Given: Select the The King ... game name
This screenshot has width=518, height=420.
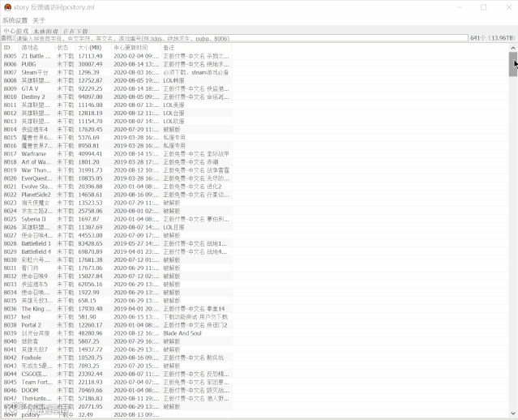Looking at the screenshot, I should tap(36, 309).
